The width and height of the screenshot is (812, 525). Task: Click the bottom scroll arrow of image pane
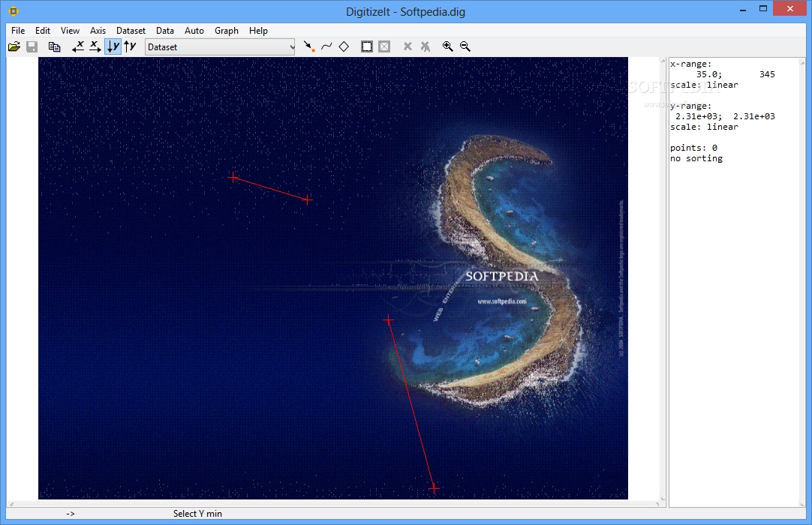[663, 498]
